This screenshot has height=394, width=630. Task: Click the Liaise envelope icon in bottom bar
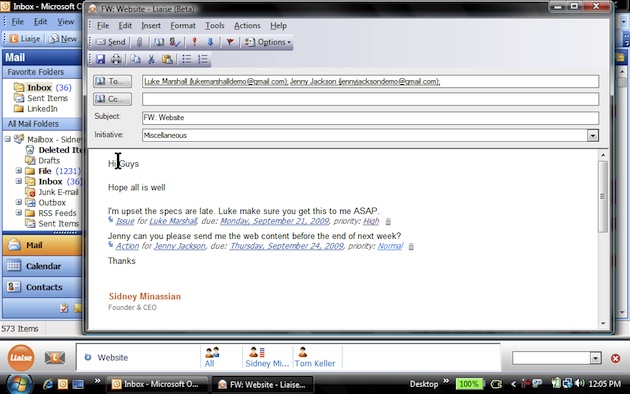(55, 357)
